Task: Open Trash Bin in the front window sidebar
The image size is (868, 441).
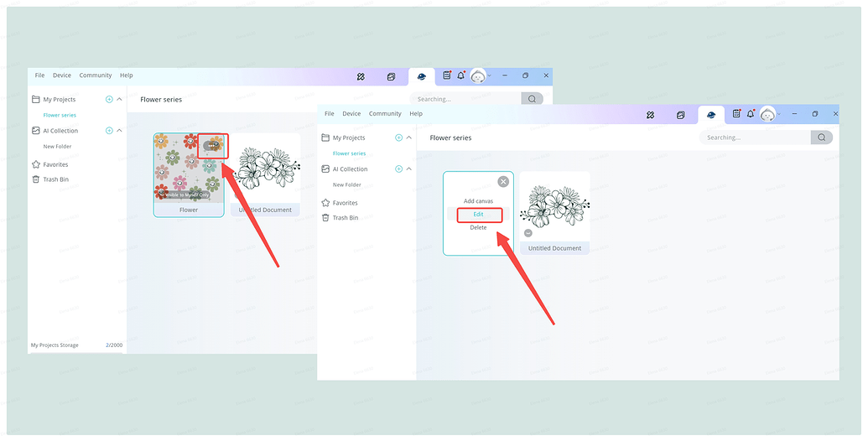Action: (345, 218)
